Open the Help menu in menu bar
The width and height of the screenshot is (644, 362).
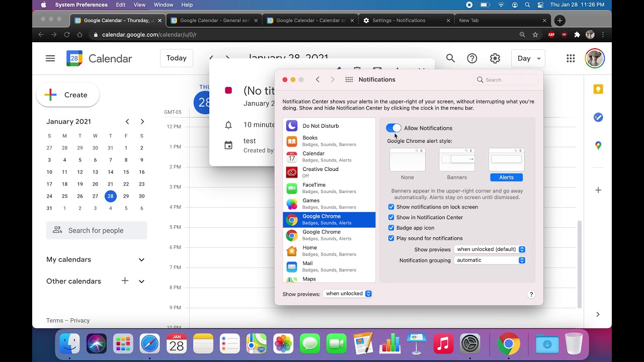187,5
